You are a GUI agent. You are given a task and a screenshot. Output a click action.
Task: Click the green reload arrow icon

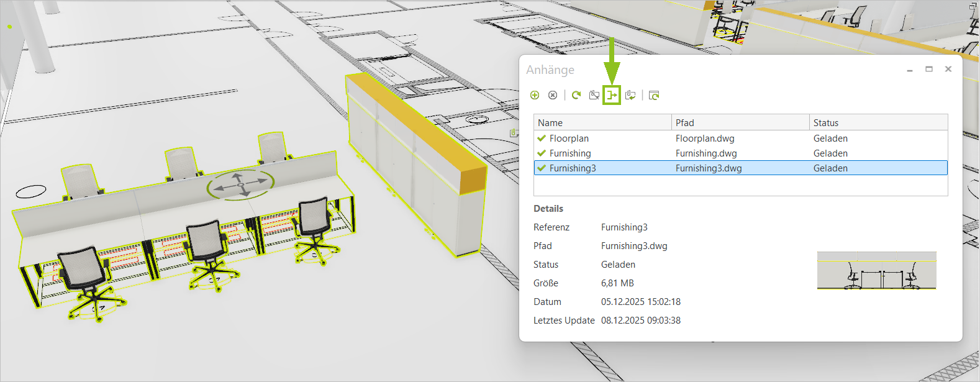point(576,95)
